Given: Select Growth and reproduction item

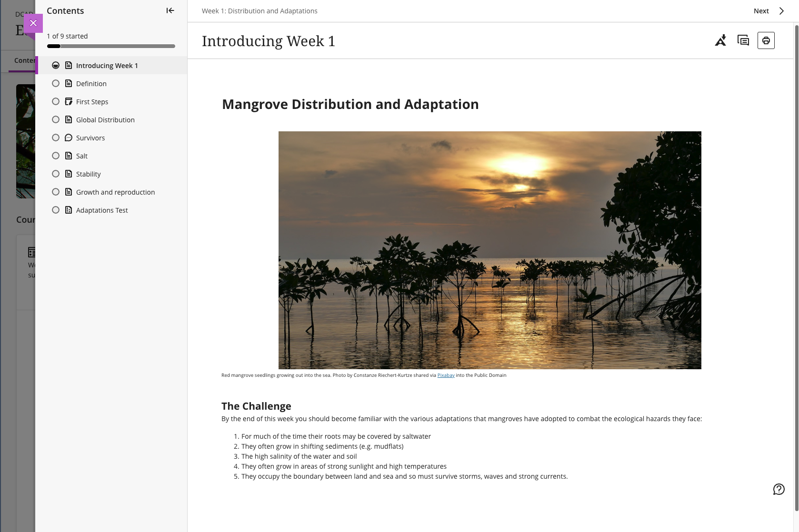Looking at the screenshot, I should 115,192.
